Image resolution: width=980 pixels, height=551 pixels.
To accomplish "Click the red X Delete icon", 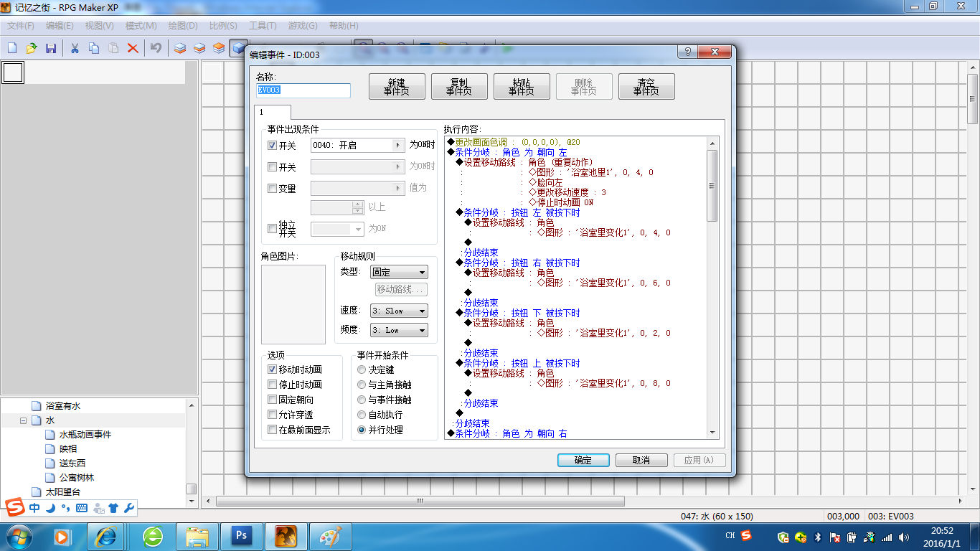I will pyautogui.click(x=133, y=48).
